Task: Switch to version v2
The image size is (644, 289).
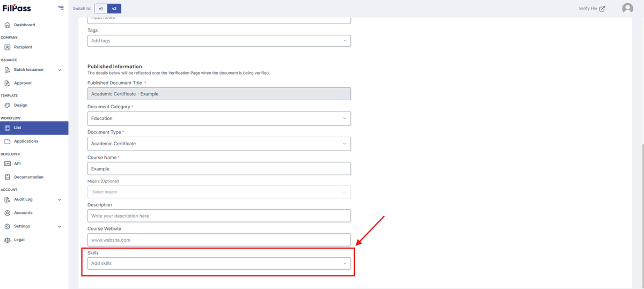Action: pyautogui.click(x=114, y=9)
